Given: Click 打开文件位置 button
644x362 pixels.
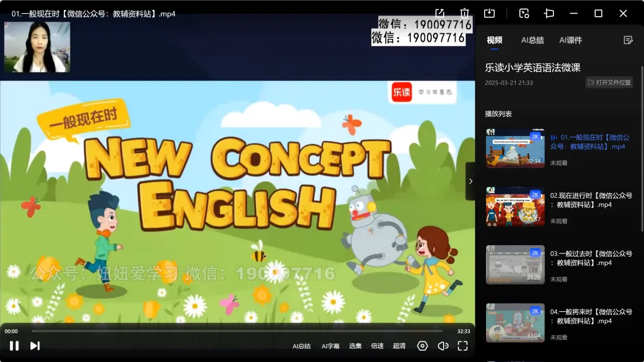Looking at the screenshot, I should (609, 82).
